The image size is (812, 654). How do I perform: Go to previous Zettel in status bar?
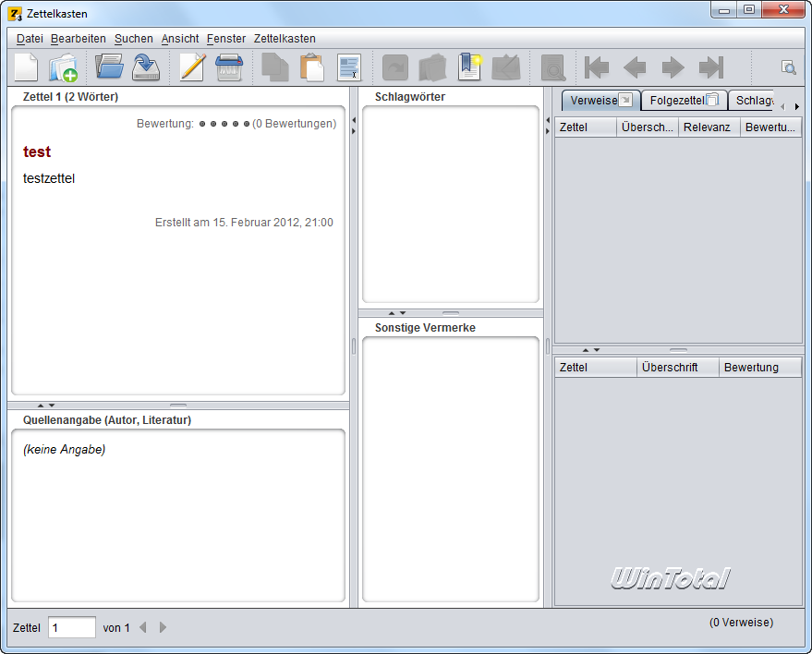(143, 627)
